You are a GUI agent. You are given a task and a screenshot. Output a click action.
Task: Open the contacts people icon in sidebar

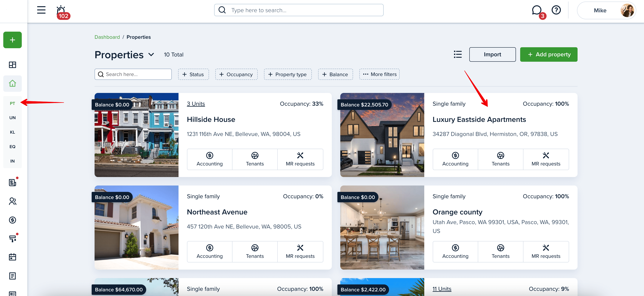[13, 201]
